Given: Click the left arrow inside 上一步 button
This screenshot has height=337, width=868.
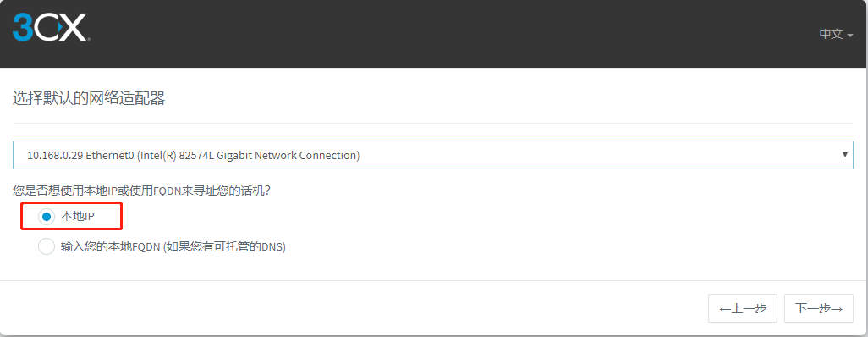Looking at the screenshot, I should click(x=724, y=309).
